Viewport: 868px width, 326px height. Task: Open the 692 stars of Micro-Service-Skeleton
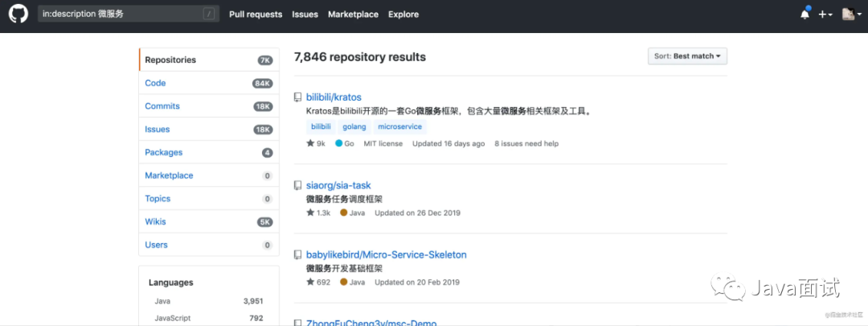(318, 282)
